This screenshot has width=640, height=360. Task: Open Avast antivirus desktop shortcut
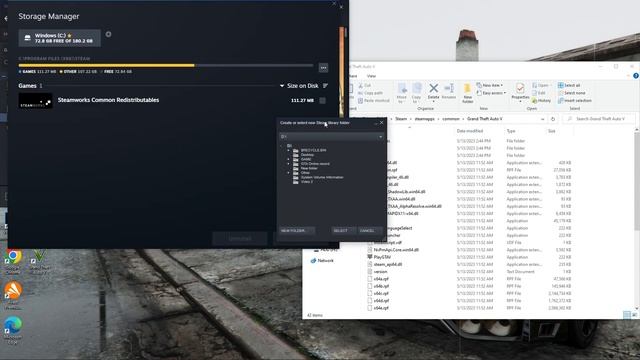tap(13, 296)
